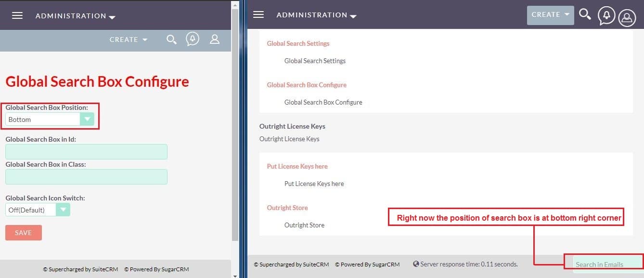Open Global Search Box Position dropdown
Screen dimensions: 644x278
[50, 119]
